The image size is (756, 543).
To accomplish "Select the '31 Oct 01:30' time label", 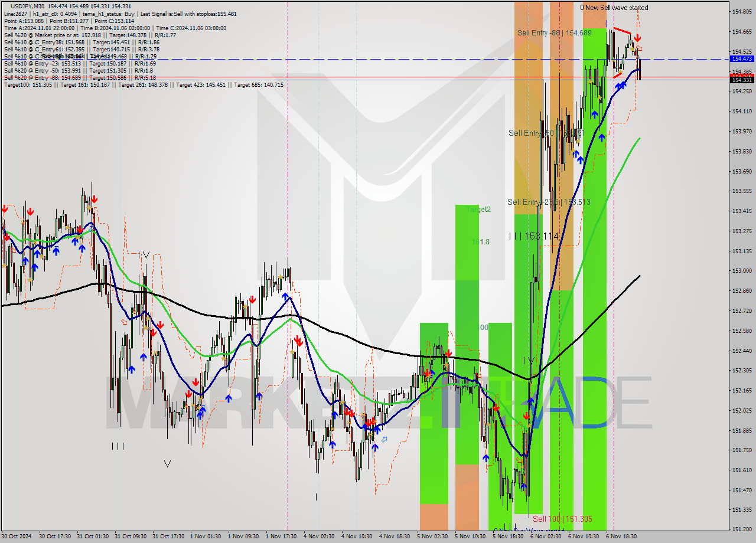I will pos(93,537).
